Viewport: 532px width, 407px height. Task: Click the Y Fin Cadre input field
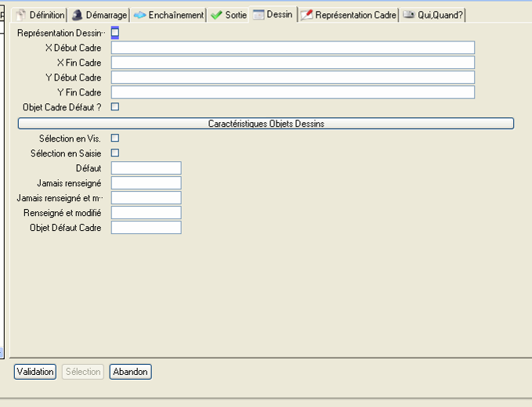292,92
